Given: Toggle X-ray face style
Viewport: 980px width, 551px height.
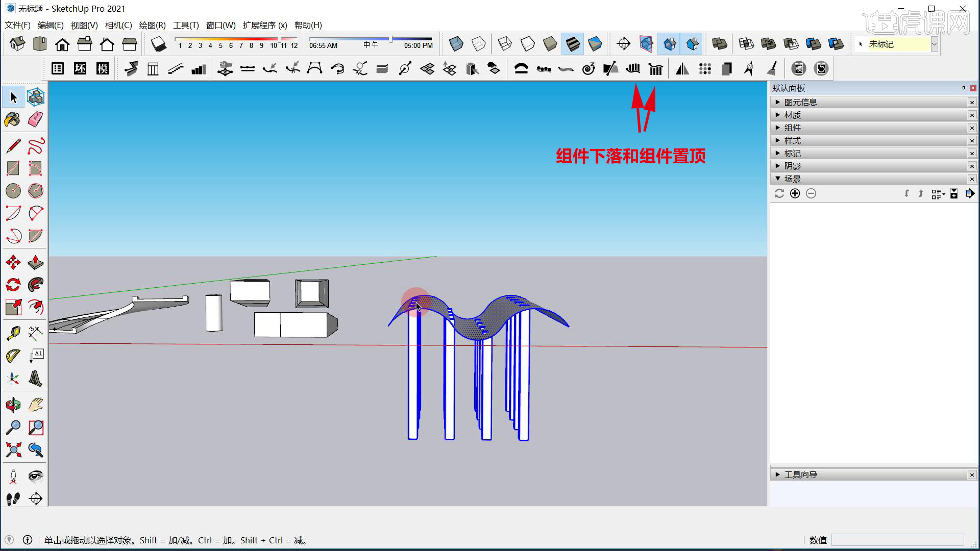Looking at the screenshot, I should 456,44.
